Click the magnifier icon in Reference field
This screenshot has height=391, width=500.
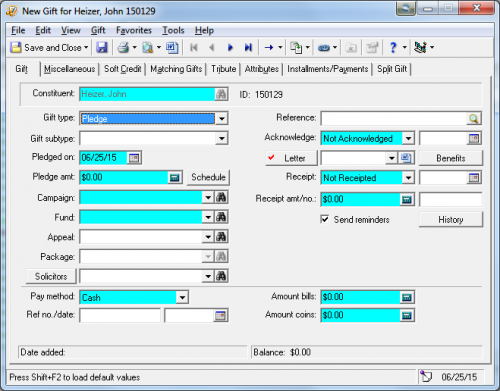click(474, 118)
